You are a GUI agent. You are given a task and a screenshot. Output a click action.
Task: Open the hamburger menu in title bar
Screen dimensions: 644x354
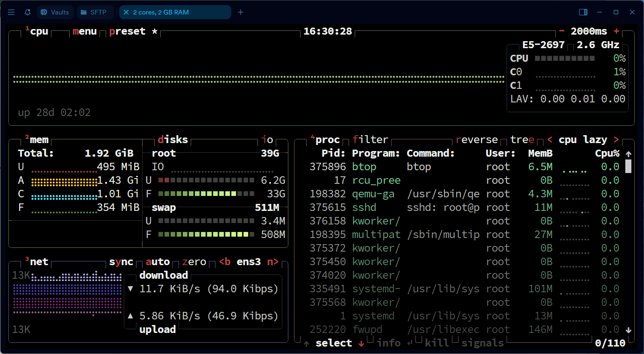pyautogui.click(x=11, y=12)
